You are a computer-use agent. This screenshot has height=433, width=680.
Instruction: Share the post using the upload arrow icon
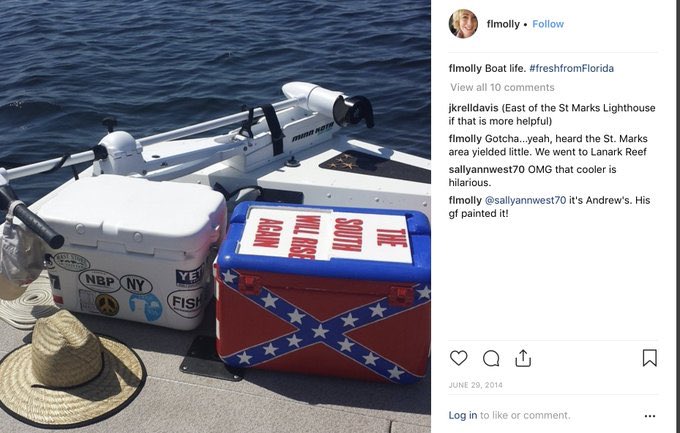[523, 358]
